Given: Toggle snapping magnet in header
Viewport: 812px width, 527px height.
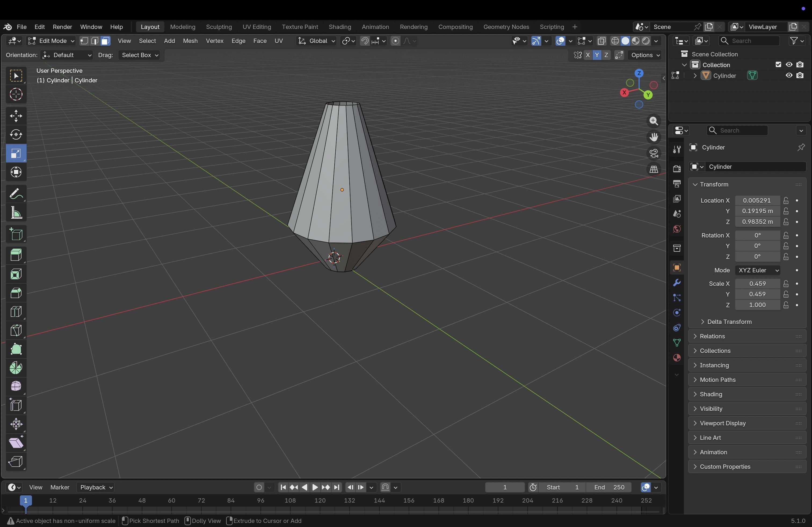Looking at the screenshot, I should (x=365, y=41).
